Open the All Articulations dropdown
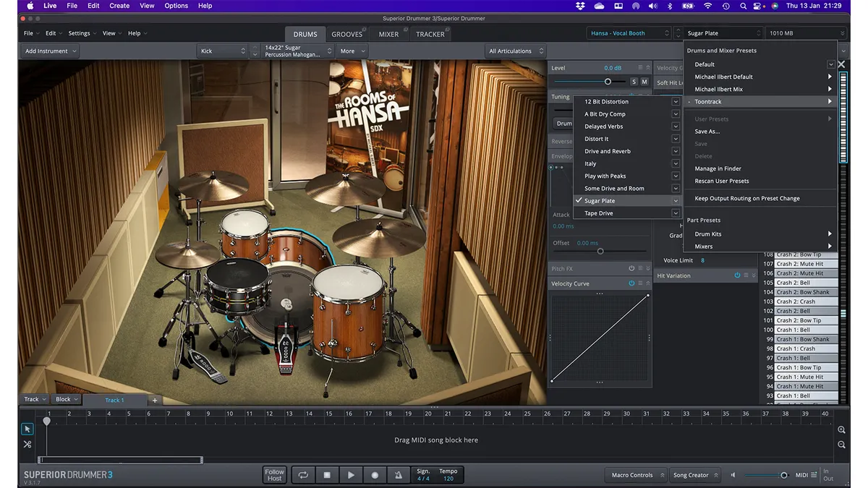The width and height of the screenshot is (868, 488). pyautogui.click(x=516, y=51)
